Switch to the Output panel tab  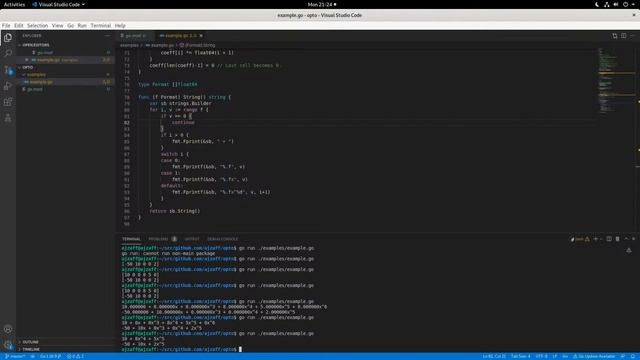[x=192, y=239]
